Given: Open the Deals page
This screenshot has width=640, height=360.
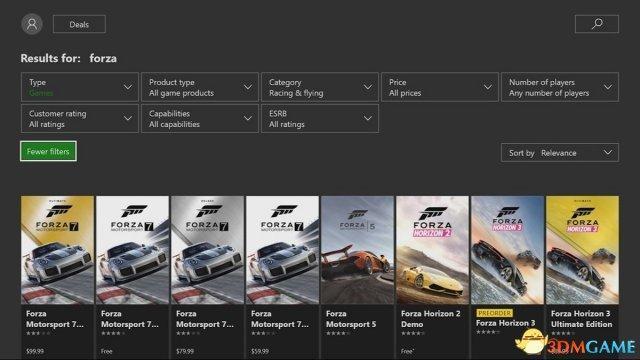Looking at the screenshot, I should click(x=79, y=24).
